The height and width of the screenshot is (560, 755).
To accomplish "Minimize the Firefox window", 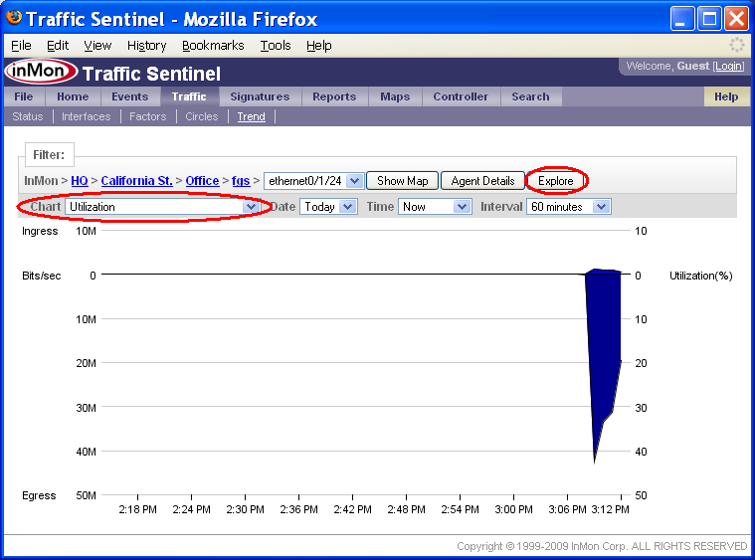I will [682, 19].
